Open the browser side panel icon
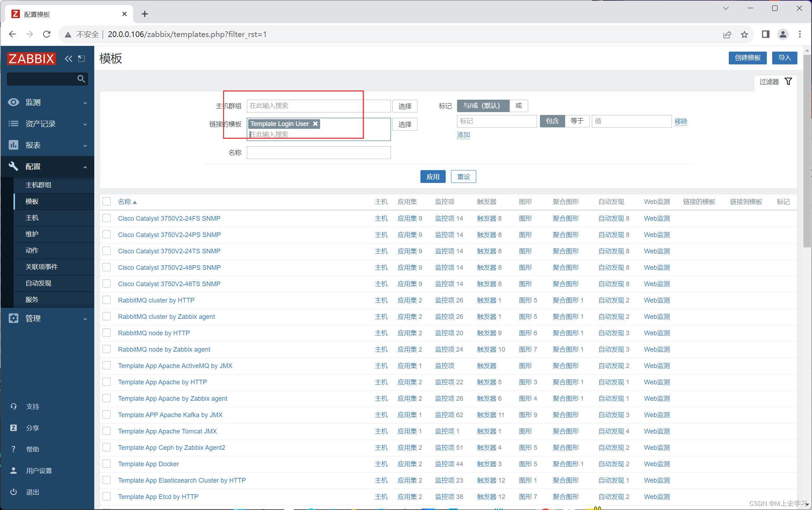812x510 pixels. coord(766,34)
